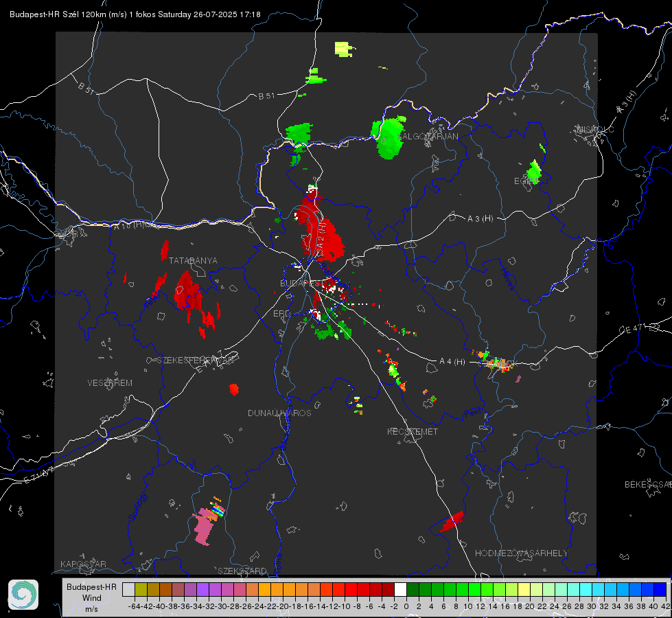This screenshot has width=672, height=618.
Task: Click the '0' value in the wind legend
Action: pos(406,606)
